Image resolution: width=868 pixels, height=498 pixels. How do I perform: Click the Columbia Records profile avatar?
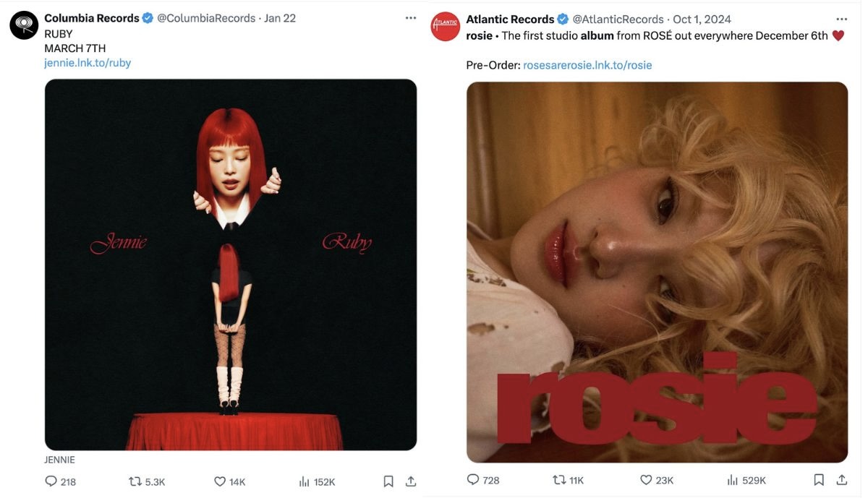24,25
